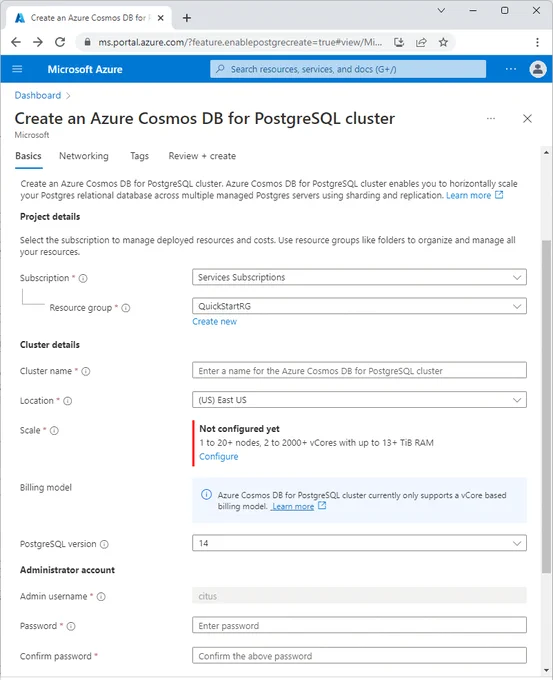The height and width of the screenshot is (680, 553).
Task: Open the Location dropdown
Action: point(359,400)
